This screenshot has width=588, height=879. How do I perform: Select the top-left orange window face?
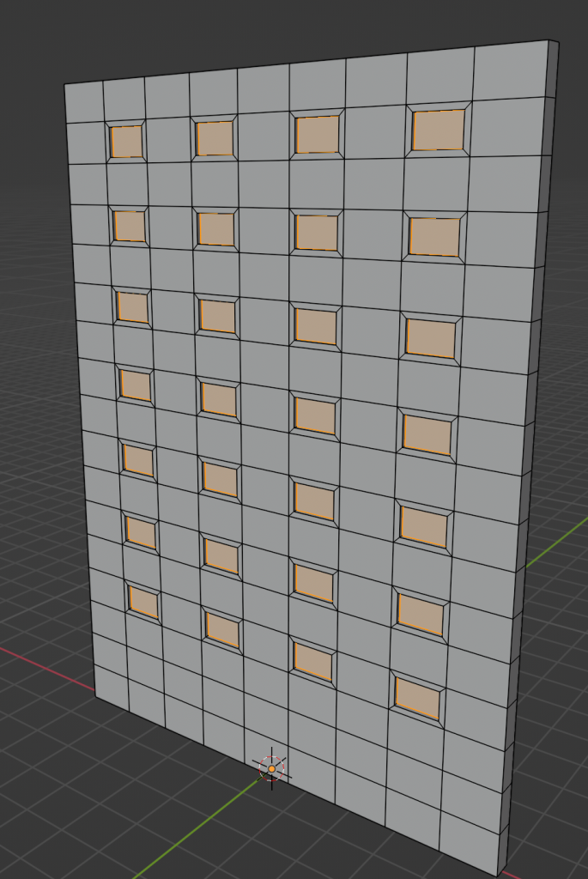[x=126, y=142]
